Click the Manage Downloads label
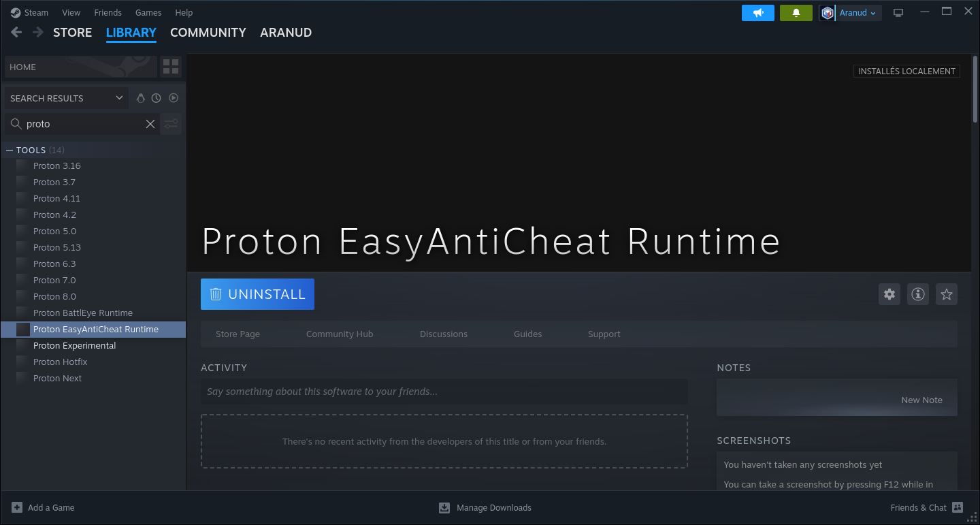Screen dimensions: 980x525 [494, 507]
